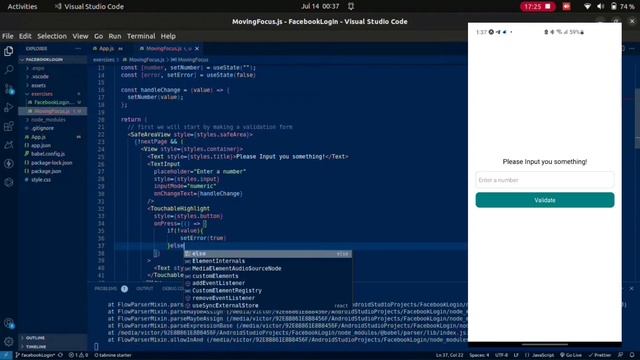Select the ElementInternals suggestion

(267, 261)
